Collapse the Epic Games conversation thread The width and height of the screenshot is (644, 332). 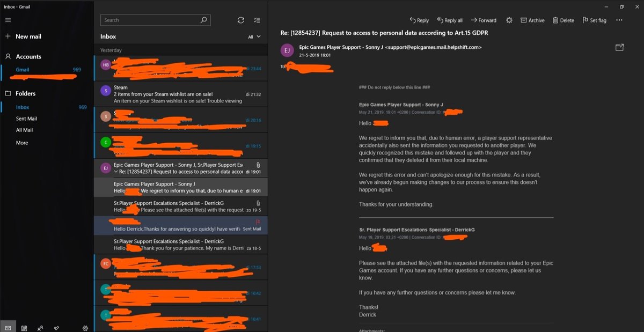click(x=116, y=172)
